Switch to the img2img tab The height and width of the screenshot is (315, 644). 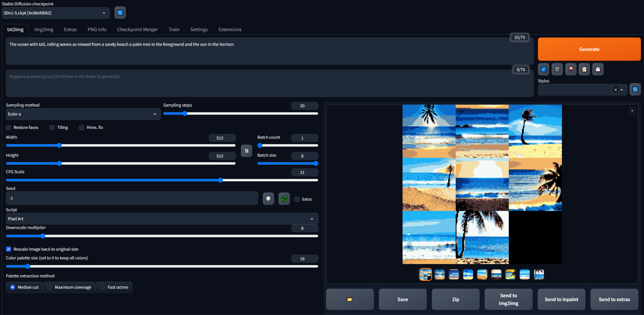(x=44, y=30)
